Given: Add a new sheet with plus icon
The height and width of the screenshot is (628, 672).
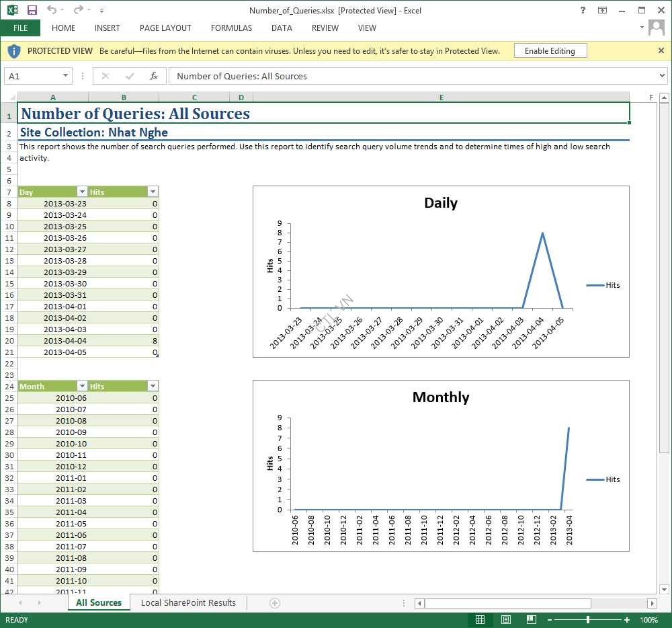Looking at the screenshot, I should tap(274, 603).
